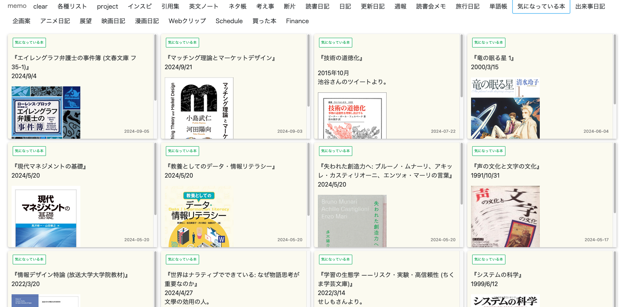Click マッチング理論とマーケットデザイン book cover
The width and height of the screenshot is (644, 307).
pyautogui.click(x=199, y=108)
